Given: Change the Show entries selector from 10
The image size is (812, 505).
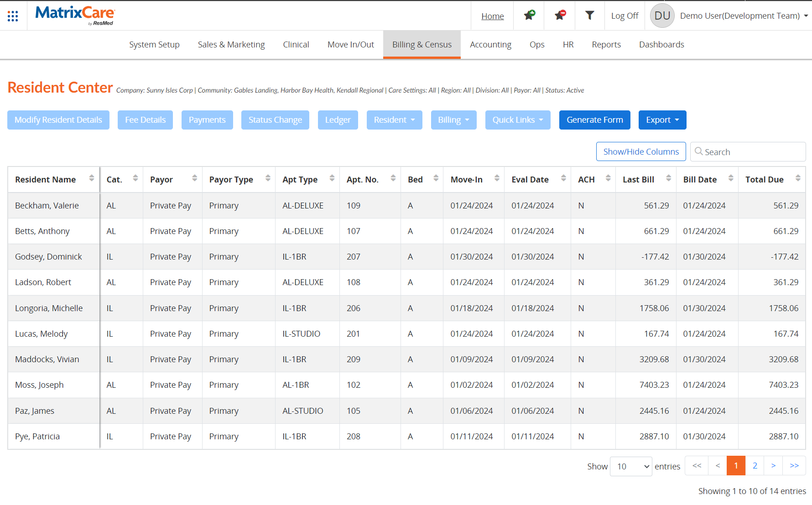Looking at the screenshot, I should [631, 466].
